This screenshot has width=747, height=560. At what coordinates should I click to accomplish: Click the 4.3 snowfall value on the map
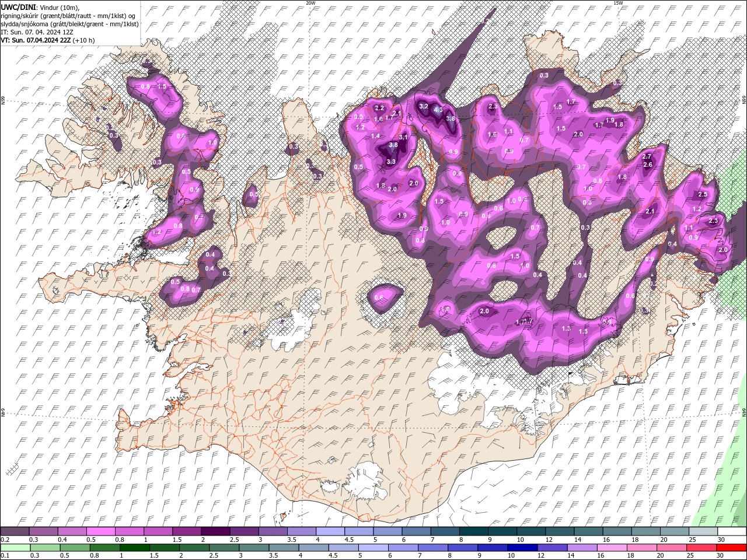439,110
